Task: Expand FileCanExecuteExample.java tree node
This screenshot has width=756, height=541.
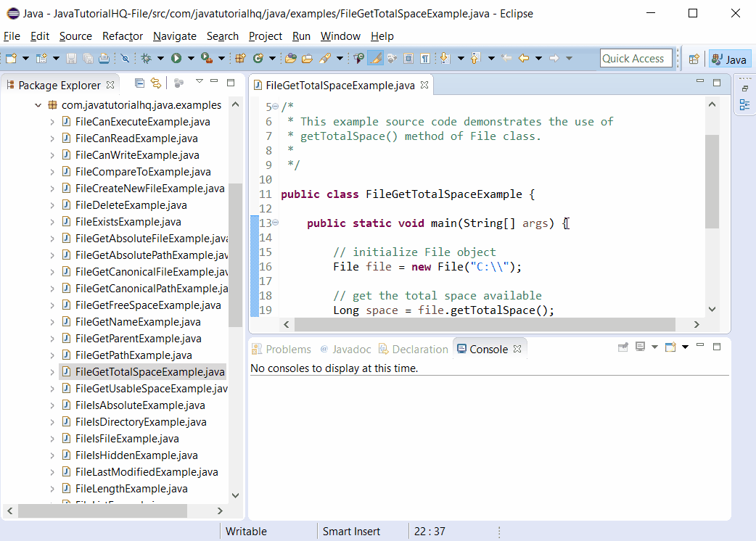Action: 52,122
